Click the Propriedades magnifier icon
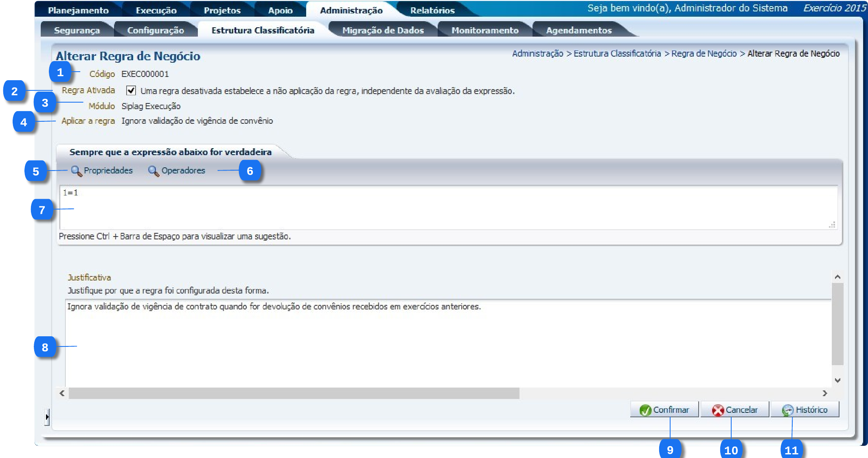The width and height of the screenshot is (868, 458). [77, 171]
